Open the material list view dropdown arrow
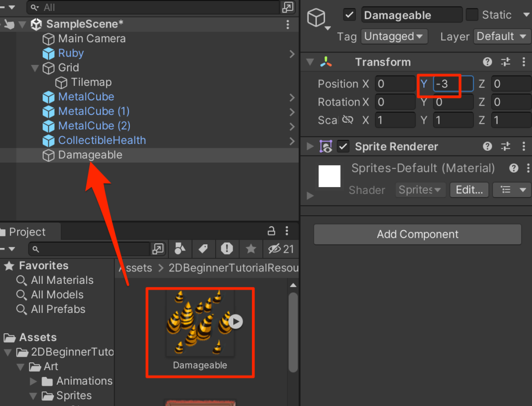 pos(523,190)
